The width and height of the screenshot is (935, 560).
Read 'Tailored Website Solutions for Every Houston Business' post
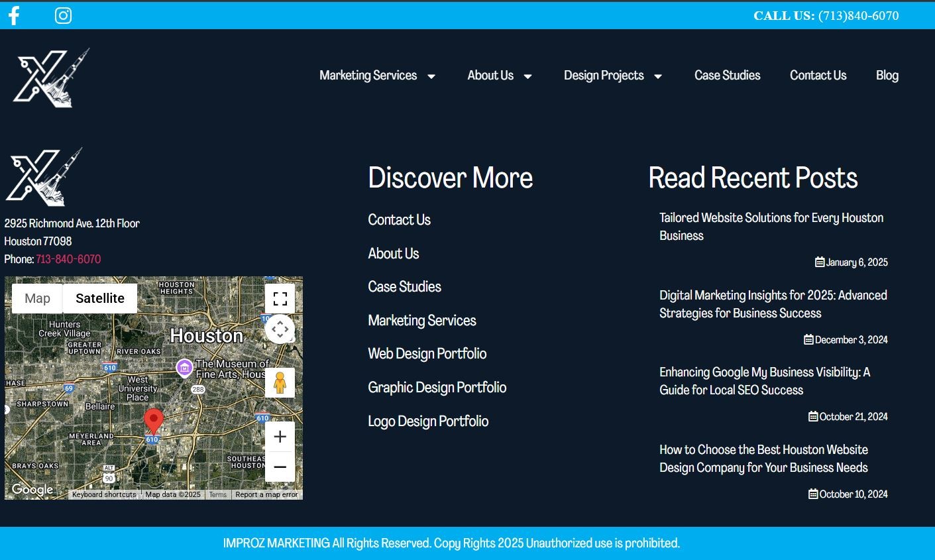(x=771, y=227)
